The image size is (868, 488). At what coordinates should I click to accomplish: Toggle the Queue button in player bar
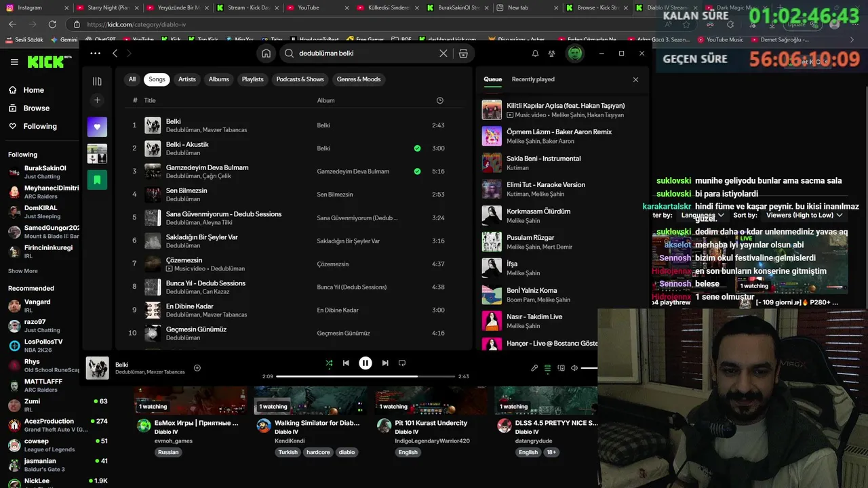(547, 368)
